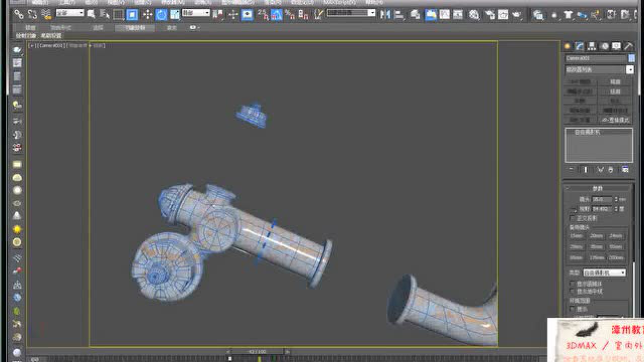Image resolution: width=644 pixels, height=362 pixels.
Task: Click the Render Production teapot icon
Action: pos(517,15)
